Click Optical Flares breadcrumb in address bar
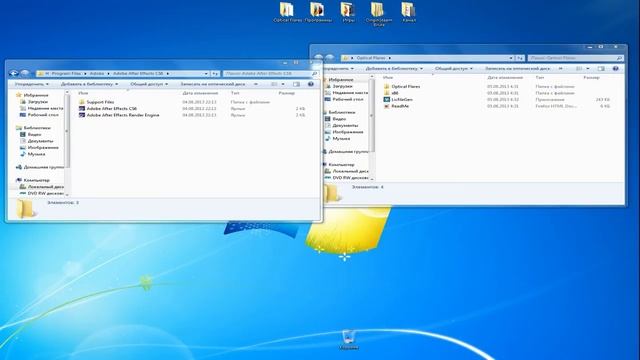640x360 pixels. coord(371,58)
